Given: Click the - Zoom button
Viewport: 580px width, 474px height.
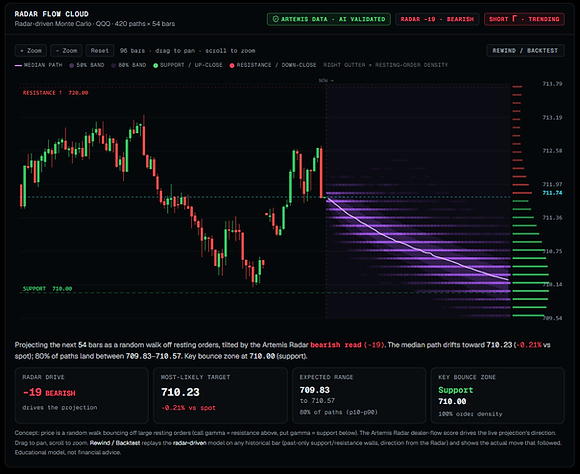Looking at the screenshot, I should pyautogui.click(x=66, y=51).
